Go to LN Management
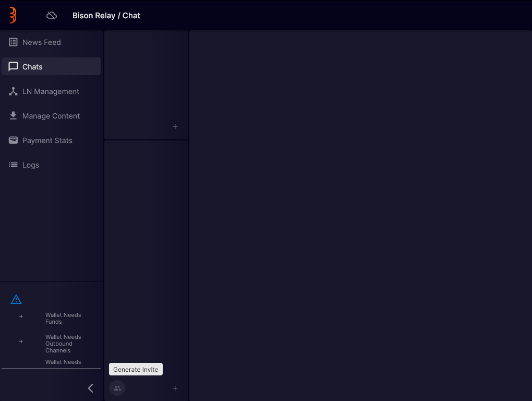Screen dimensions: 532x401 pyautogui.click(x=51, y=91)
